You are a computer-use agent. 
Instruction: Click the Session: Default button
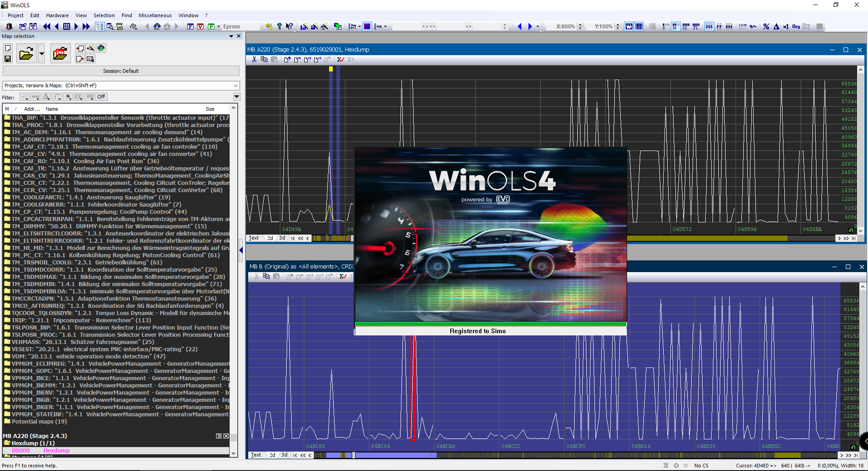[x=121, y=71]
